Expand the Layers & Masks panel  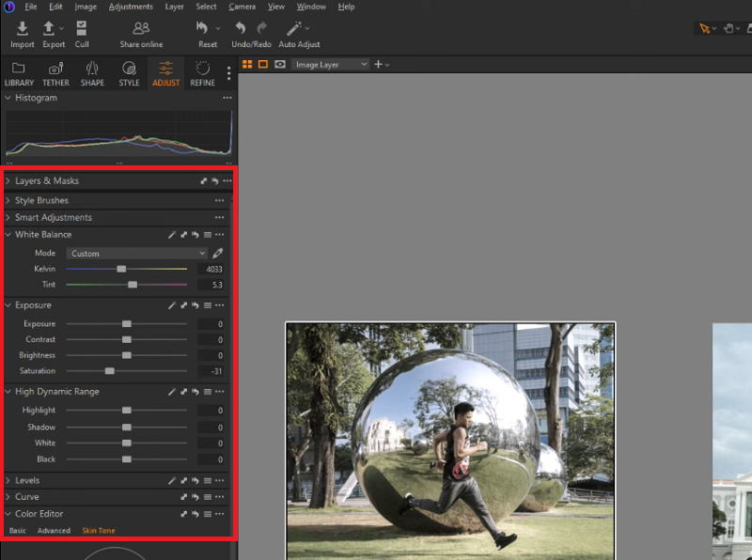point(8,180)
